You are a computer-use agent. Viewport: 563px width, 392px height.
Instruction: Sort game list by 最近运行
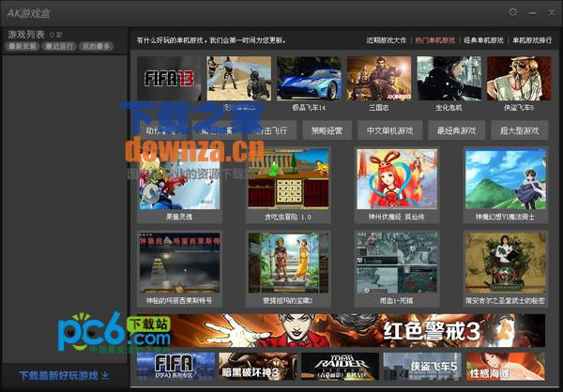click(x=59, y=46)
